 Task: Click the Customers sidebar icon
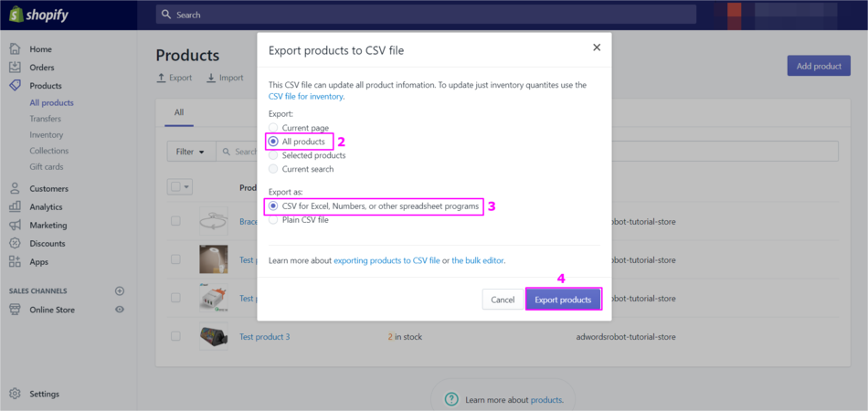15,189
